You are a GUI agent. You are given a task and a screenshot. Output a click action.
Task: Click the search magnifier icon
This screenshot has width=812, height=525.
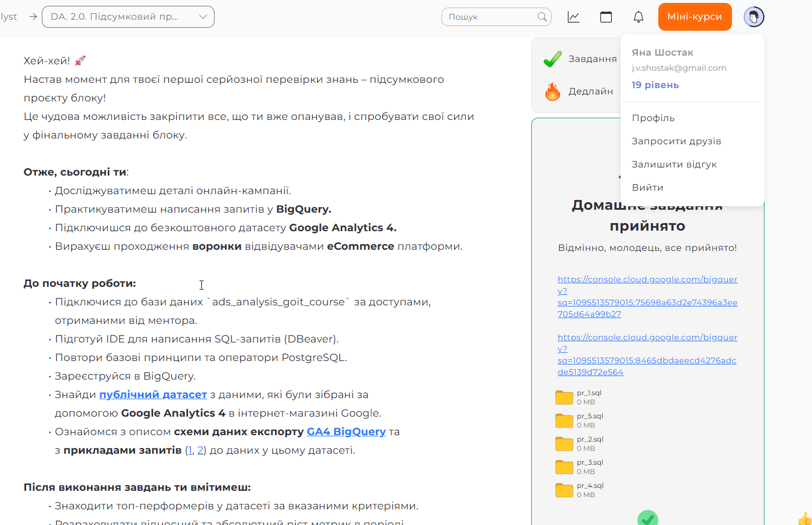click(542, 17)
